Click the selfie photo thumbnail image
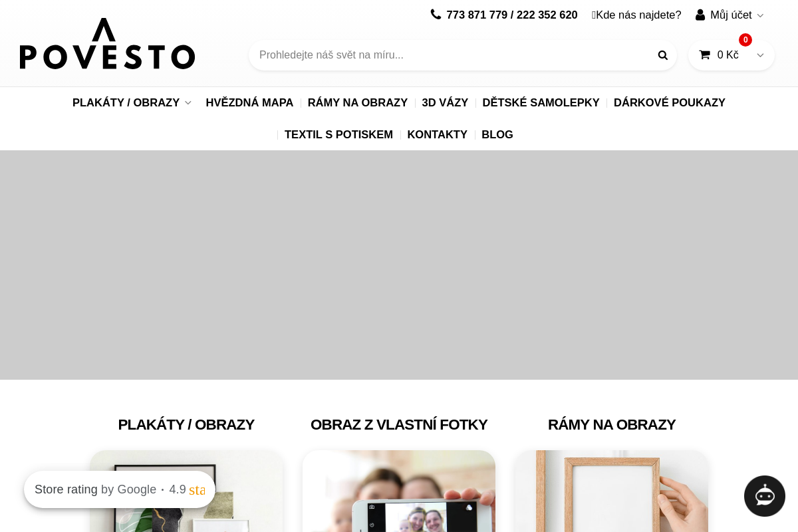Image resolution: width=798 pixels, height=532 pixels. click(x=399, y=491)
